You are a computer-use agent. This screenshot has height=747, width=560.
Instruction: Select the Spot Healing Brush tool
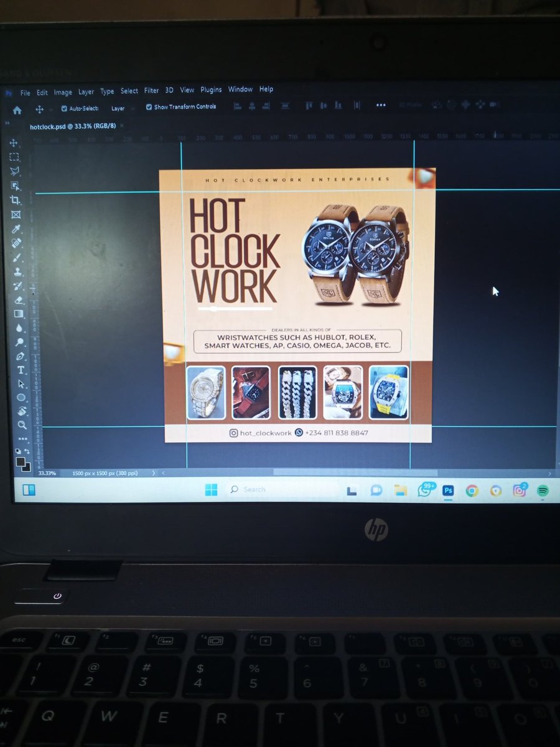point(17,243)
